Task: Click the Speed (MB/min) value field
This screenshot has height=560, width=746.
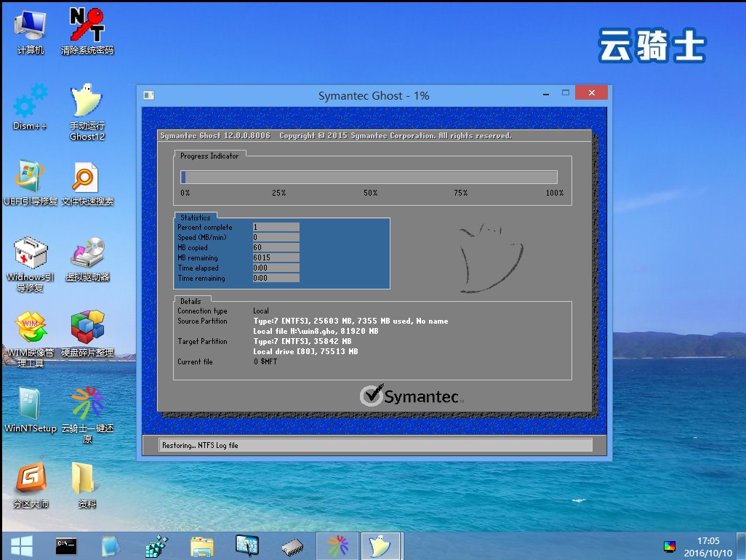Action: (x=276, y=237)
